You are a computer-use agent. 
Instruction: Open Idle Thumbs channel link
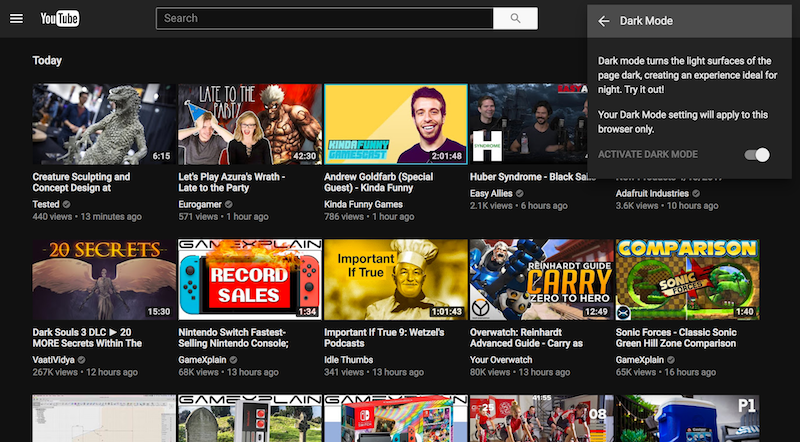pos(348,359)
